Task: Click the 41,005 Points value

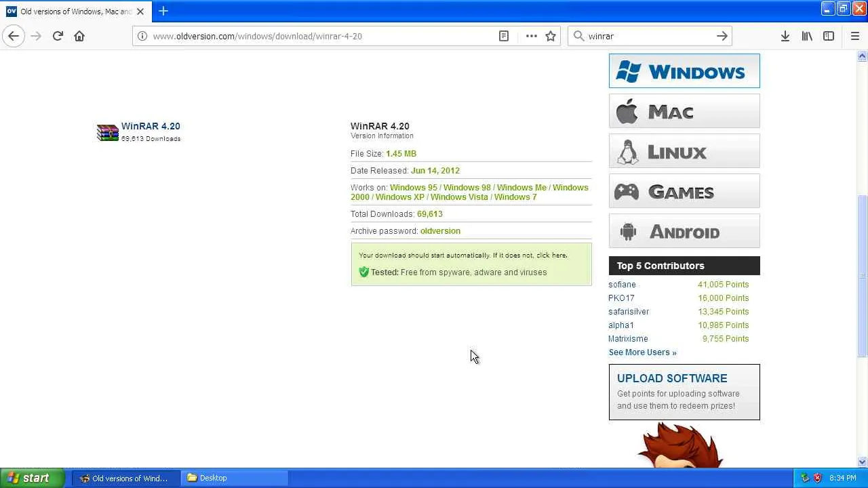Action: pyautogui.click(x=723, y=285)
